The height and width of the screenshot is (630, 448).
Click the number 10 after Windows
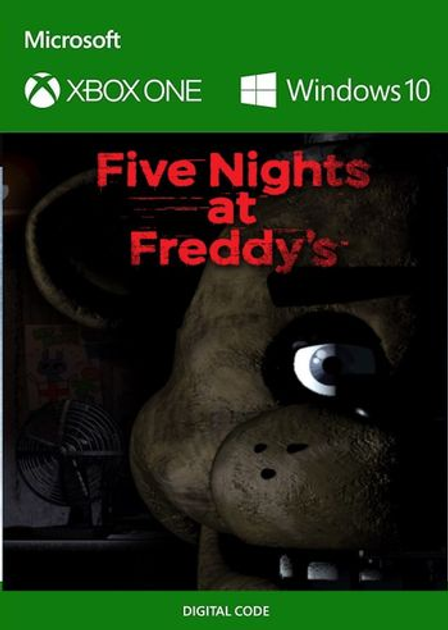415,90
